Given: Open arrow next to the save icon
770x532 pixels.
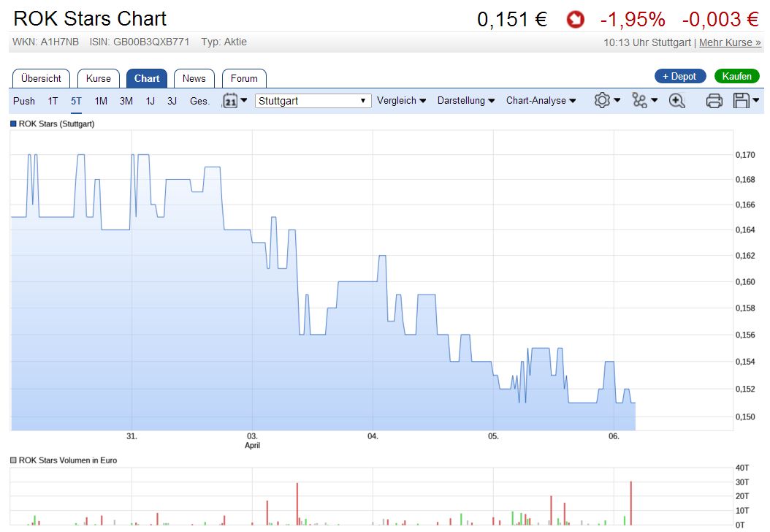Looking at the screenshot, I should click(x=756, y=99).
